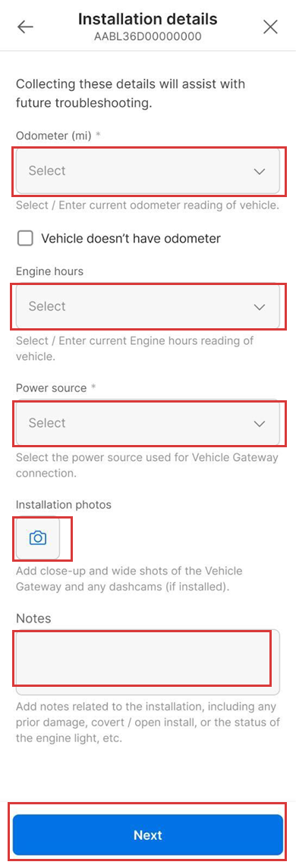296x868 pixels.
Task: Click the serial number AABL36D00000000
Action: [x=148, y=37]
